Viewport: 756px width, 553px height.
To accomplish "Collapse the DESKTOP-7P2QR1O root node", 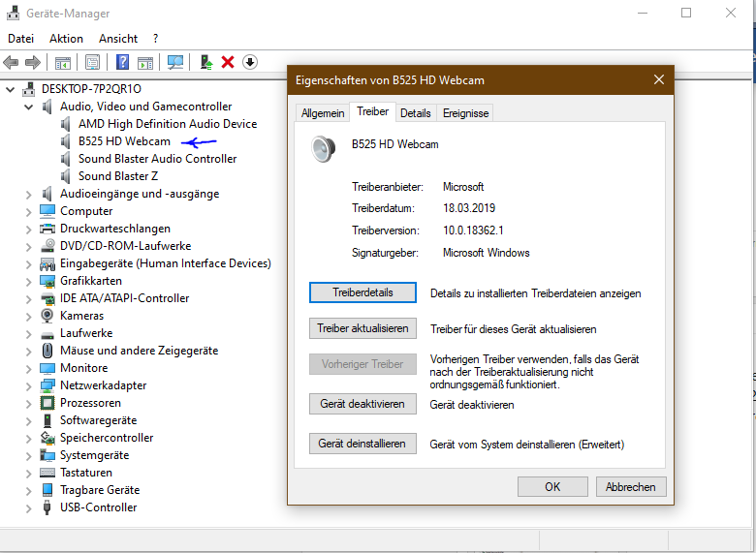I will 10,90.
